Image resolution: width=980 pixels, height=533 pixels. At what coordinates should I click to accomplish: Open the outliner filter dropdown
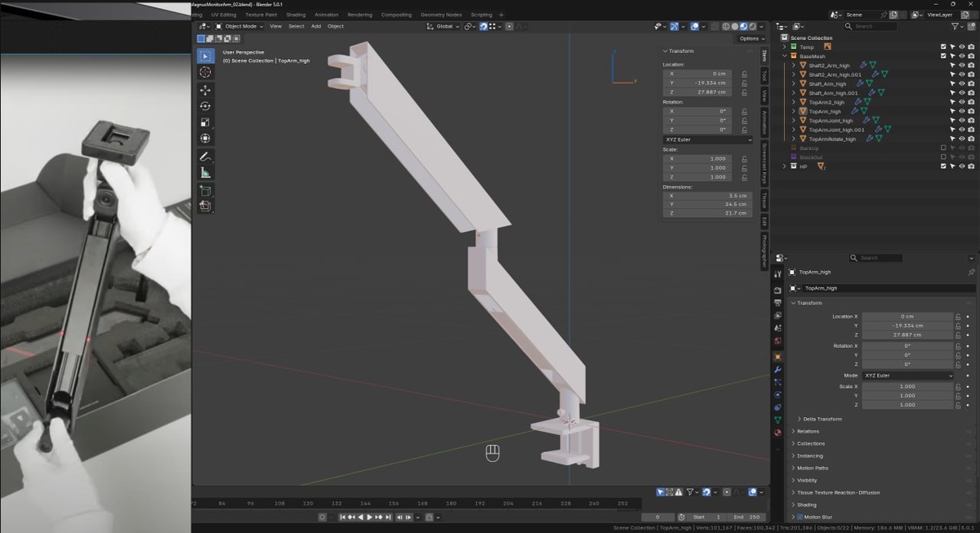point(957,26)
